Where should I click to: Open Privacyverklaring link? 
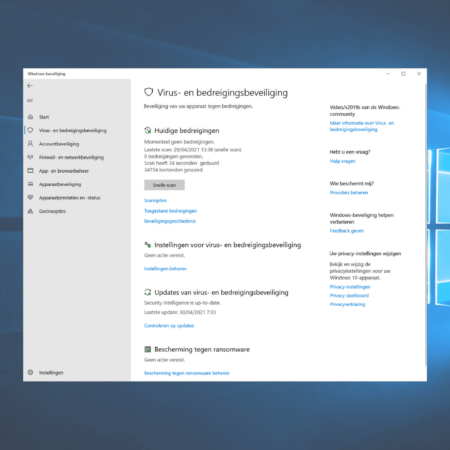pos(347,304)
